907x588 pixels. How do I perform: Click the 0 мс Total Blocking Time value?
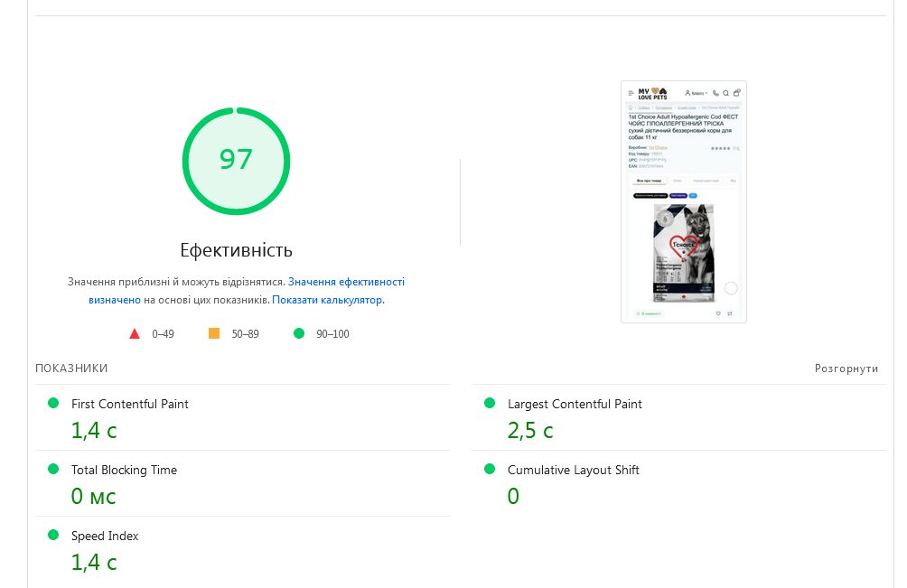click(94, 496)
